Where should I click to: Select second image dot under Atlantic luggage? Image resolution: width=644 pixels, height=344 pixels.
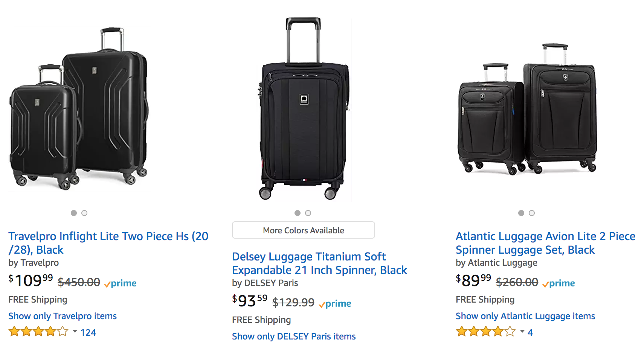pos(532,213)
